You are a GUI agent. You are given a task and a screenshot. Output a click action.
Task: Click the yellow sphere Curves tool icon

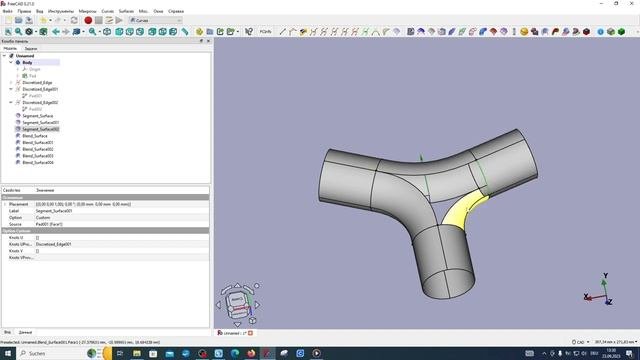tap(524, 31)
